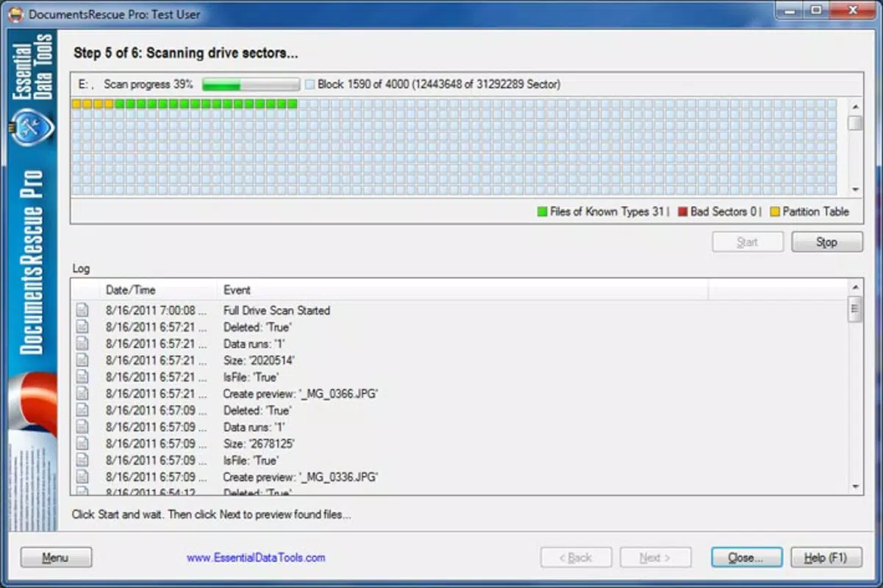Click the log icon beside Create preview '_MG_0366.JPG'
The height and width of the screenshot is (588, 883).
(82, 394)
